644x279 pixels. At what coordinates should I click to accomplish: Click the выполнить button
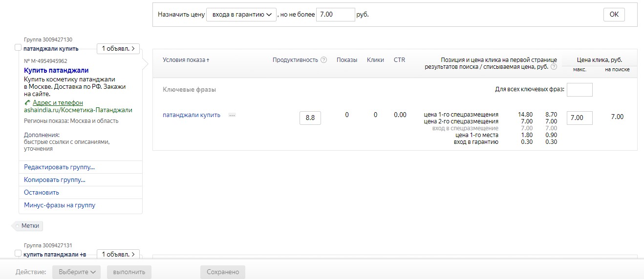(129, 272)
